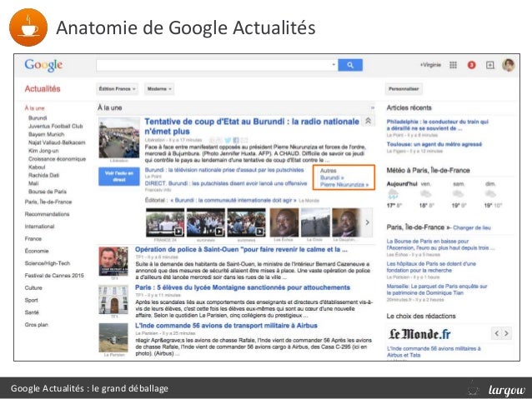532x399 pixels.
Task: Select Bayern Munich topic
Action: 47,134
